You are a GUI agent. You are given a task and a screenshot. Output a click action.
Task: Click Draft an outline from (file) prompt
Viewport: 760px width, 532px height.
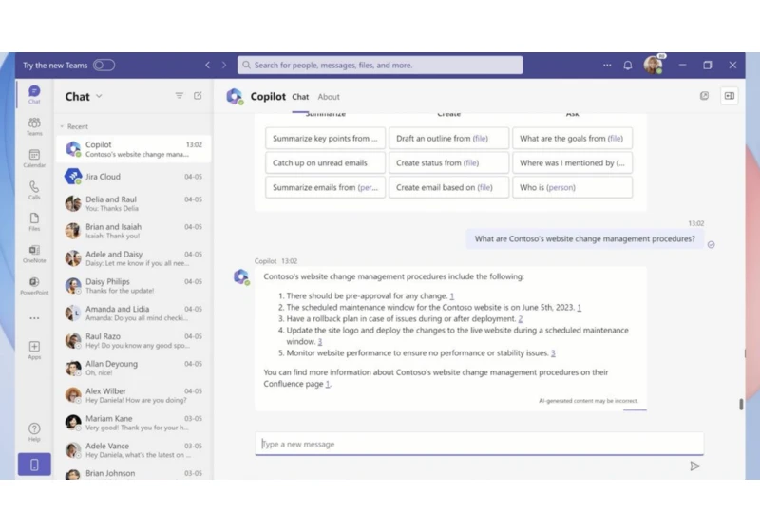(448, 138)
